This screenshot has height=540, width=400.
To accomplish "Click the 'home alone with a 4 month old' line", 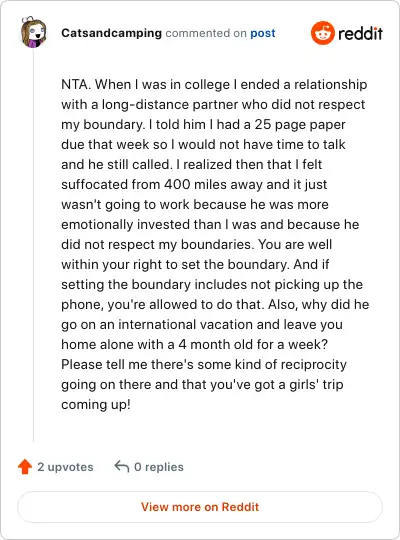I will [194, 344].
